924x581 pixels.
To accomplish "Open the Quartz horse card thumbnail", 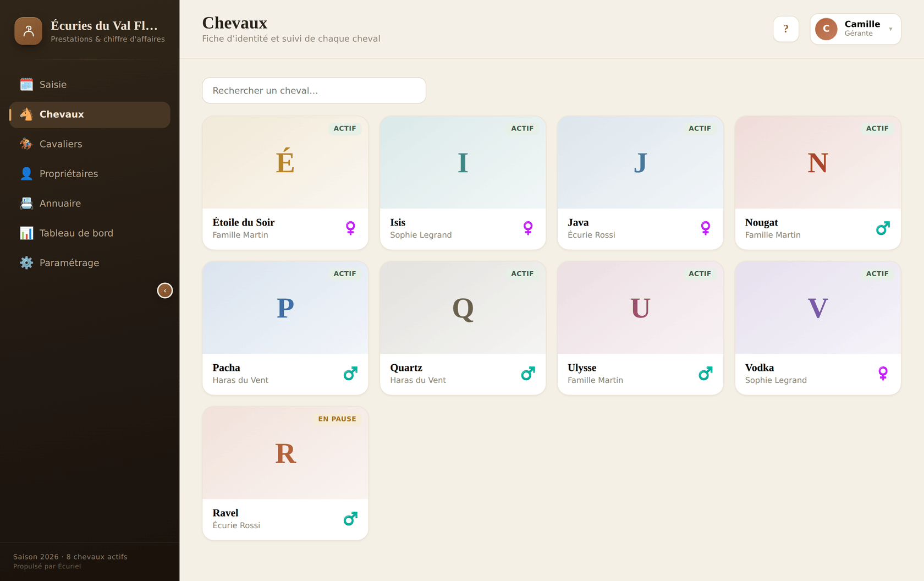I will (463, 308).
